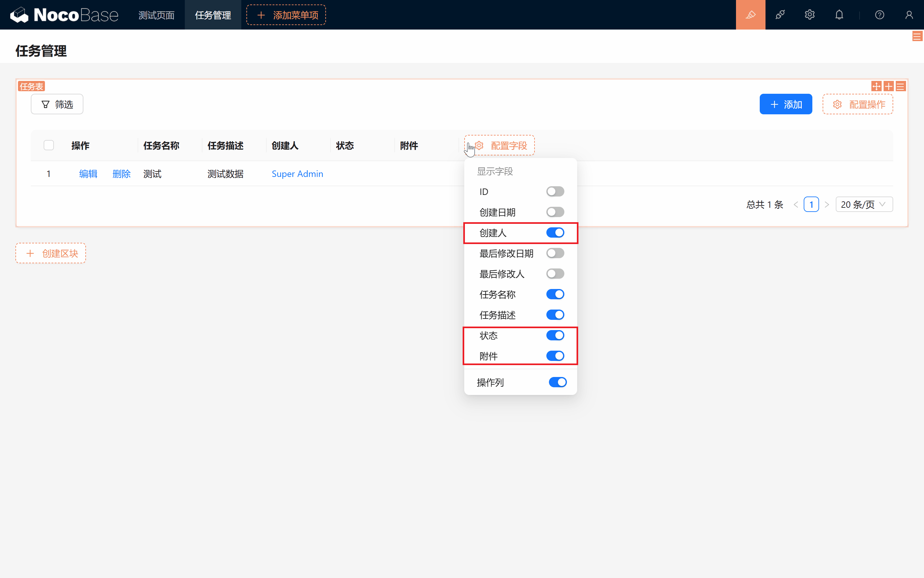
Task: Open Super Admin creator link
Action: 297,174
